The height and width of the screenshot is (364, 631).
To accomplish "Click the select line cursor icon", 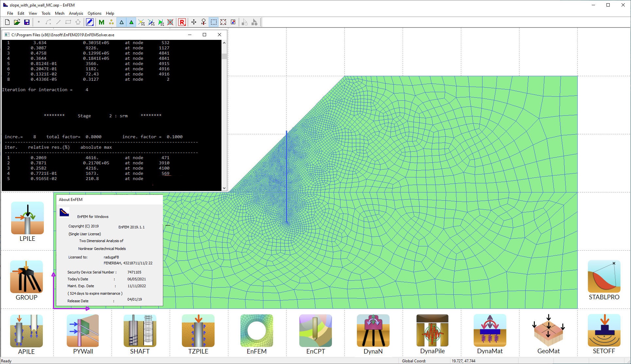I will (151, 22).
